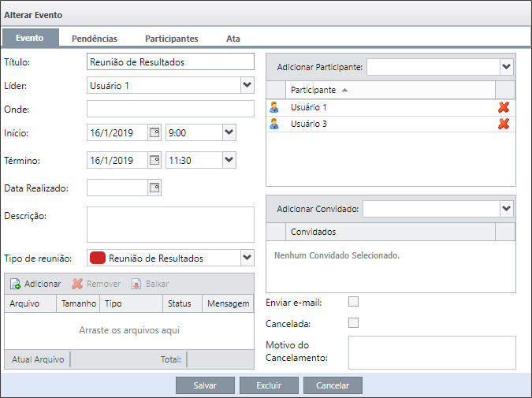Click the 'Arraste os arquivos aqui' drop area
The width and height of the screenshot is (532, 398).
[x=129, y=330]
